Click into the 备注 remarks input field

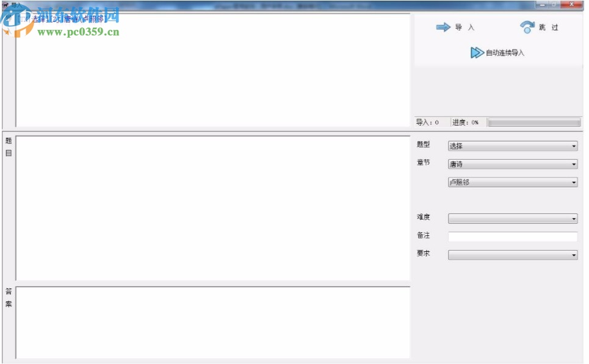point(512,237)
